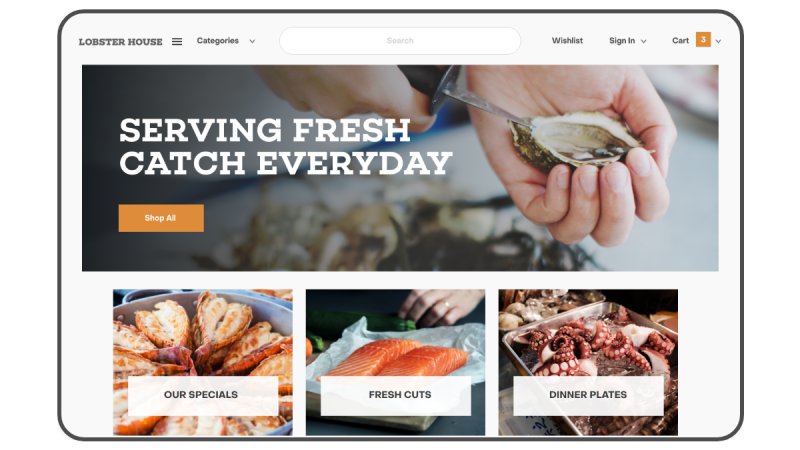
Task: Open the hamburger menu icon
Action: coord(177,41)
